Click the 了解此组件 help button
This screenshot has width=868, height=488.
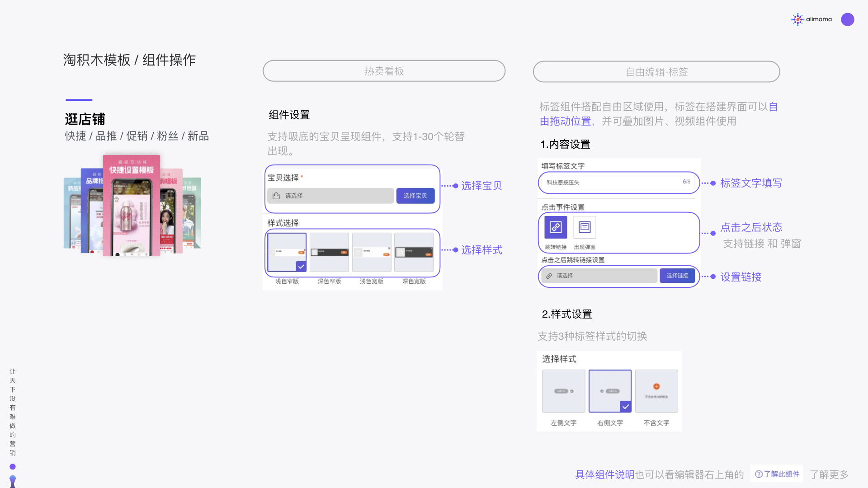pyautogui.click(x=777, y=474)
